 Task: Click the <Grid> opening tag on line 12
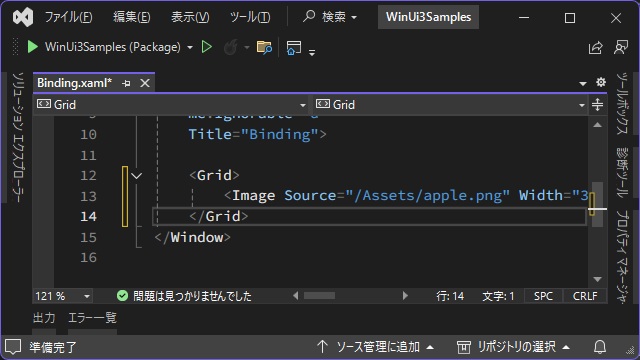click(x=214, y=176)
